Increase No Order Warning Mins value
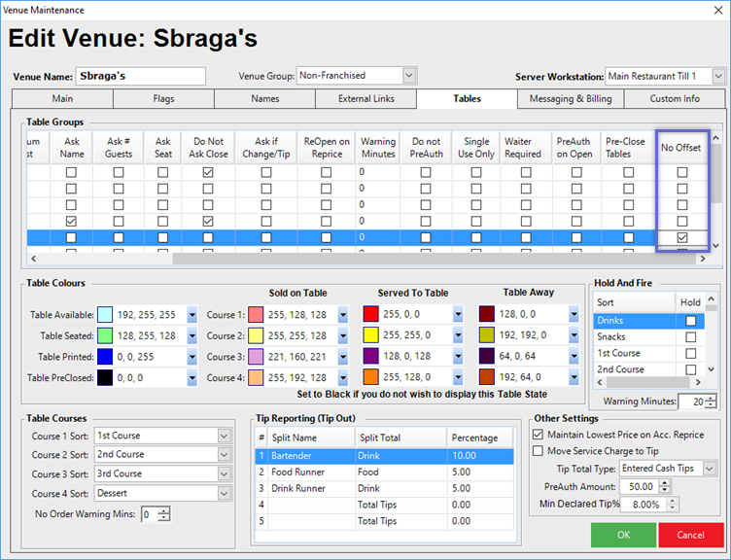 163,511
